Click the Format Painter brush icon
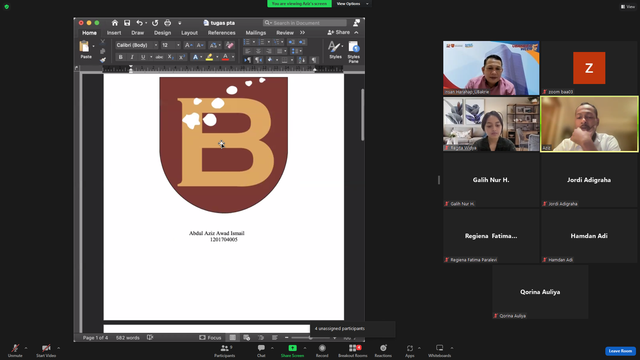The height and width of the screenshot is (360, 640). click(x=102, y=60)
